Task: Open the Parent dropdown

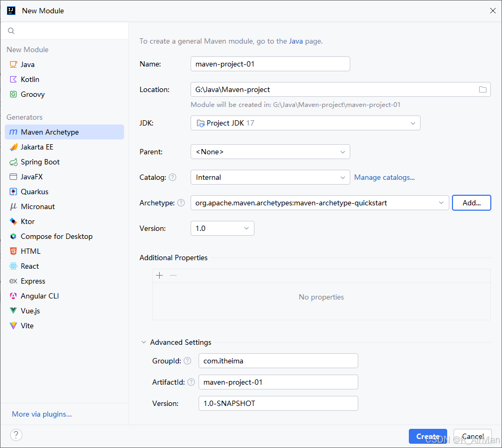Action: 270,152
